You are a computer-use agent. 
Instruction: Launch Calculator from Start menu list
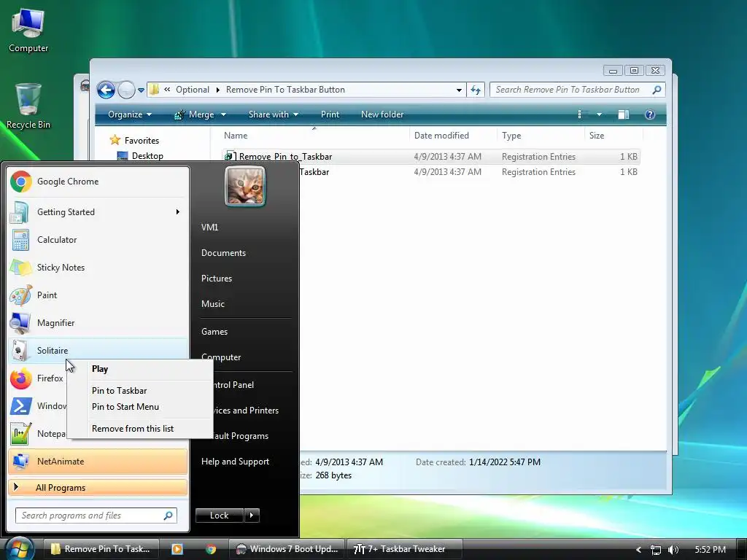(98, 239)
